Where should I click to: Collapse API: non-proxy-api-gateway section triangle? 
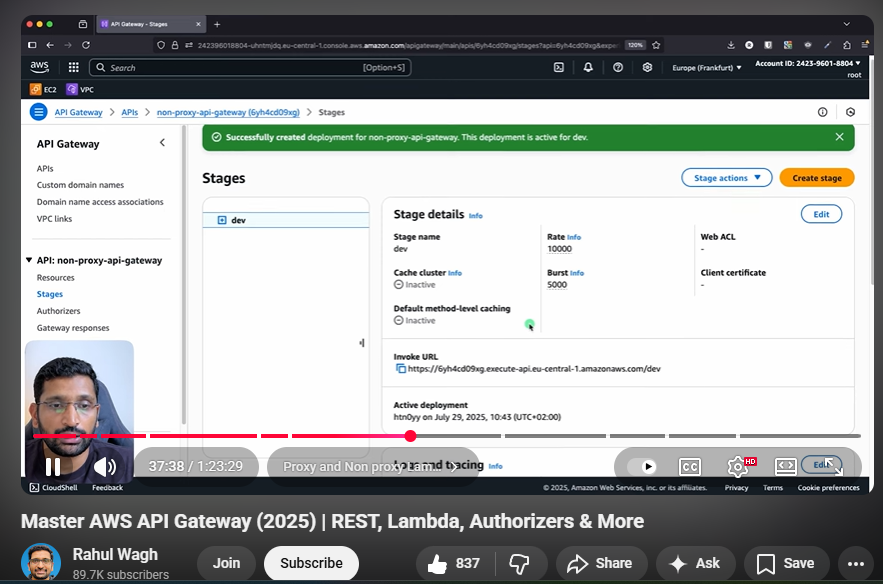29,260
